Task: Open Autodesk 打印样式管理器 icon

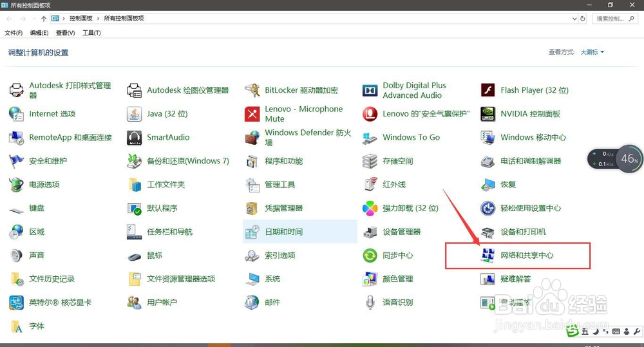Action: [x=17, y=90]
